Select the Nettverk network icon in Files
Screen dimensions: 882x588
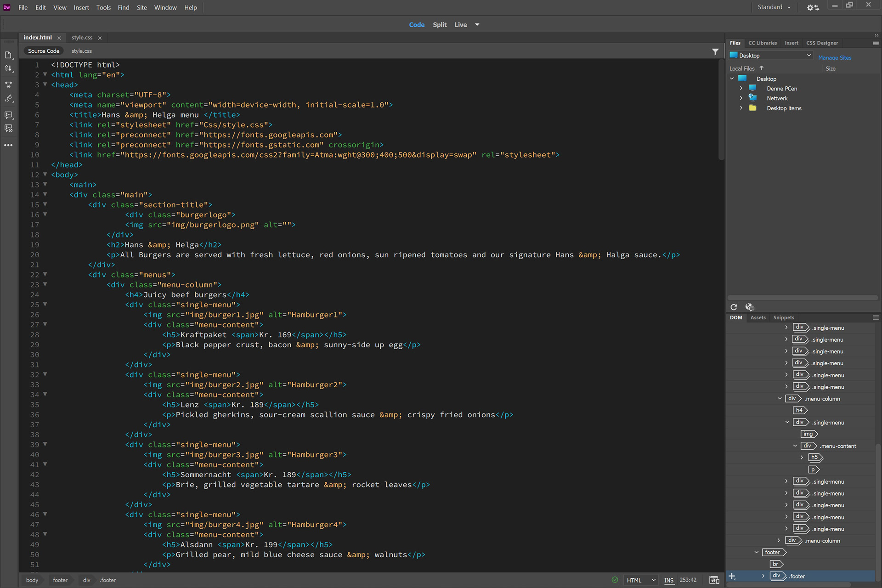coord(752,98)
